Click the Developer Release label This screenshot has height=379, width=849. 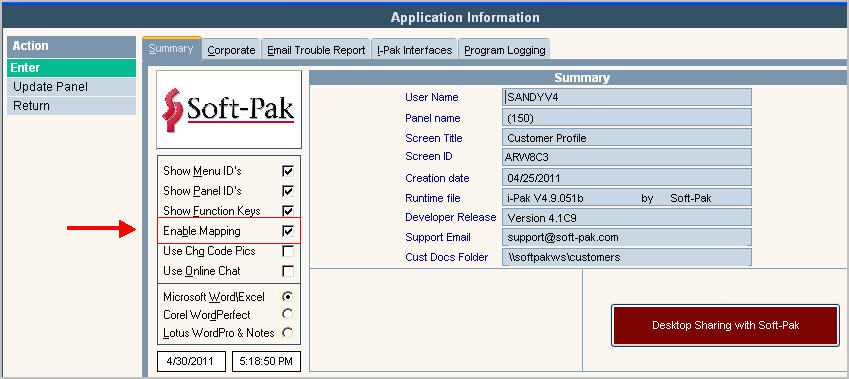[x=450, y=217]
